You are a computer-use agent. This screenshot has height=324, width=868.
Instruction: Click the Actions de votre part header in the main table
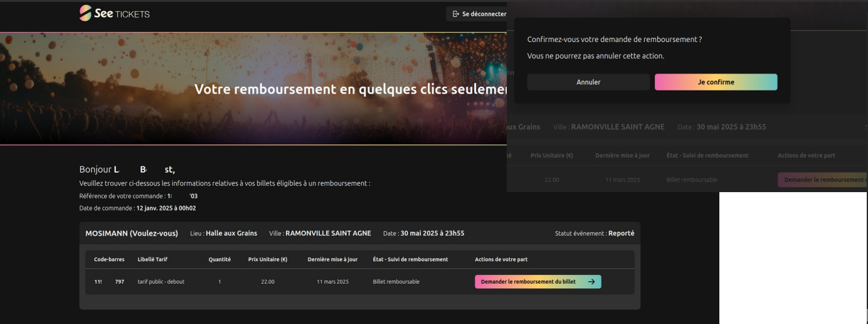click(x=501, y=259)
